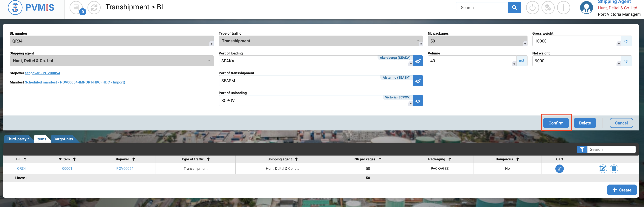Click the Gross weight input field

click(x=575, y=41)
